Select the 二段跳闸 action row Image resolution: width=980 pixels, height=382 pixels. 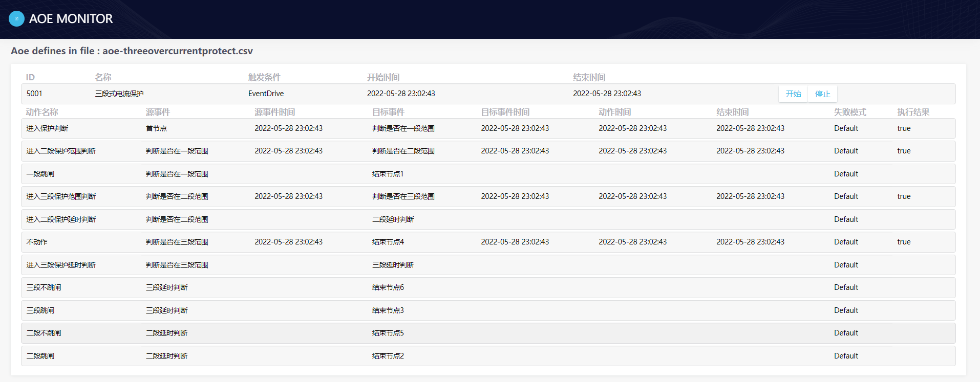[x=488, y=356]
